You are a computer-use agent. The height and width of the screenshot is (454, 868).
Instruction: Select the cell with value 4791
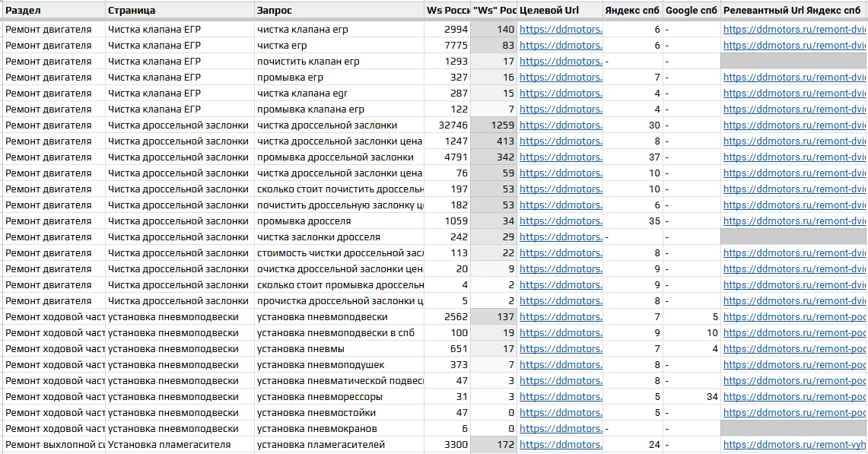coord(447,157)
